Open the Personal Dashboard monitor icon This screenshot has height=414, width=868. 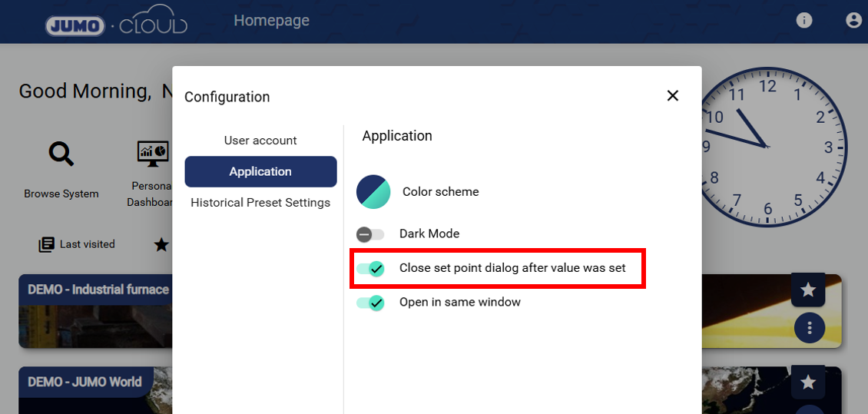pyautogui.click(x=152, y=154)
